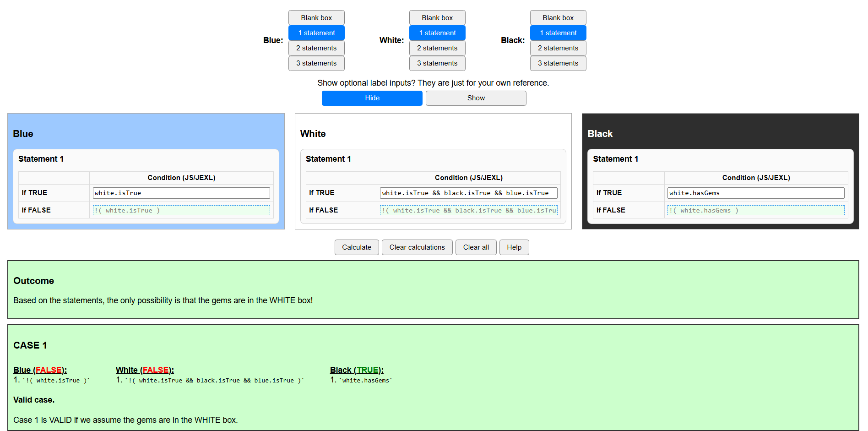Choose 2 statements for Blue box

point(316,48)
